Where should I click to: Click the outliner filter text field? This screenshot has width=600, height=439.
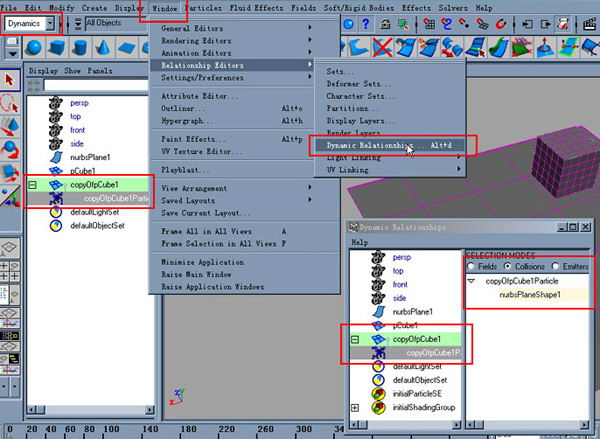coord(96,85)
